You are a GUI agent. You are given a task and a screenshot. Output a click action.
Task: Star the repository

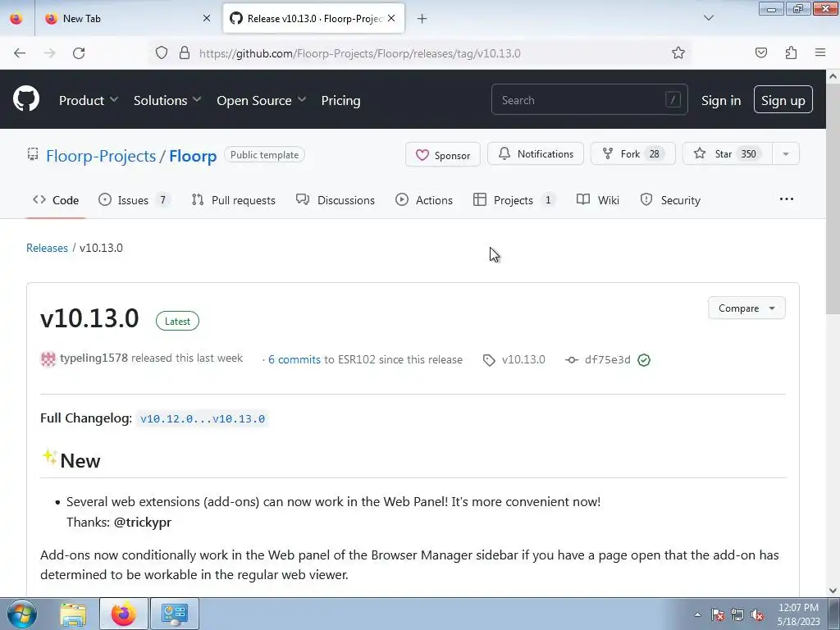tap(727, 153)
